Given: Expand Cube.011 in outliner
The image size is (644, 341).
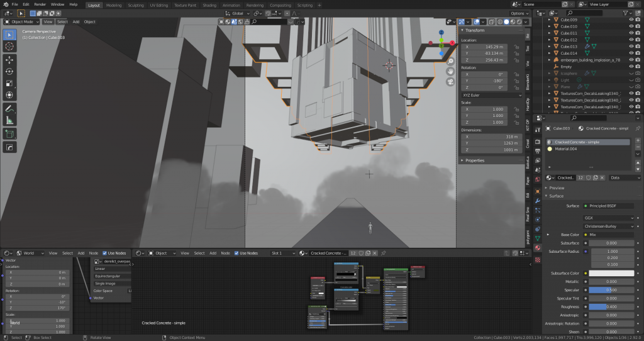Looking at the screenshot, I should [550, 33].
